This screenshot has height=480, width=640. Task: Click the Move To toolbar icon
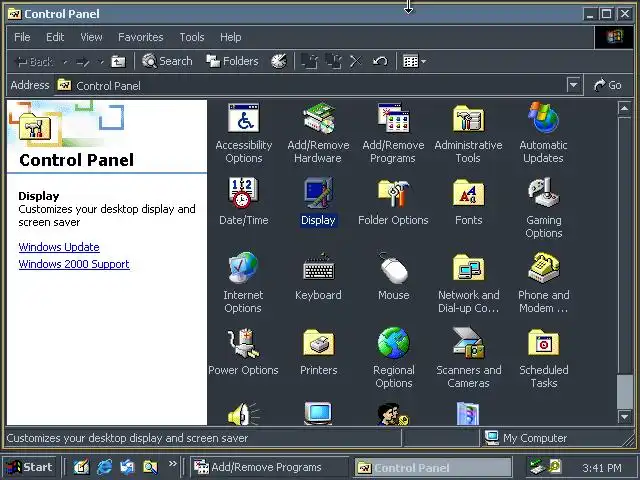[x=310, y=61]
